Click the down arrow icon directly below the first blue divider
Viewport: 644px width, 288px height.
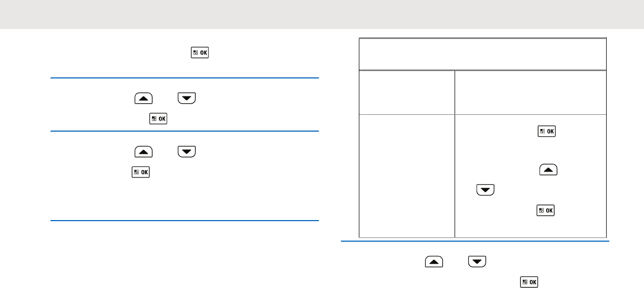pos(187,98)
